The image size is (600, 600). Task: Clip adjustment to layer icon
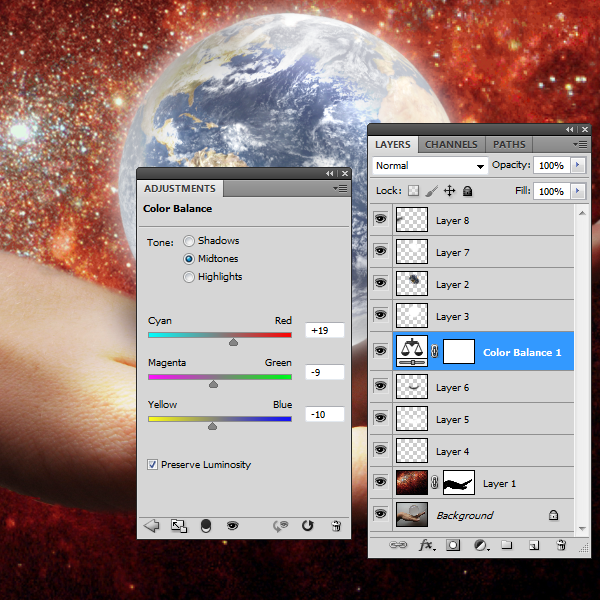pos(206,526)
